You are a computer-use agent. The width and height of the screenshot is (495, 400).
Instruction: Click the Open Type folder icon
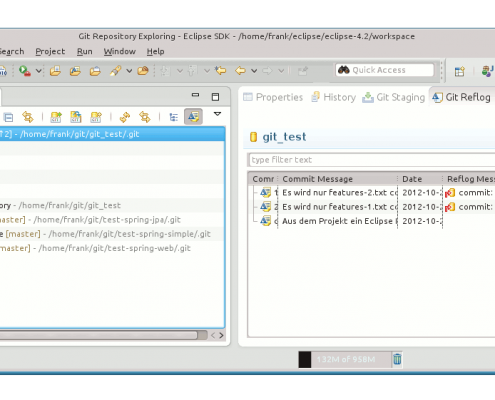tap(75, 71)
